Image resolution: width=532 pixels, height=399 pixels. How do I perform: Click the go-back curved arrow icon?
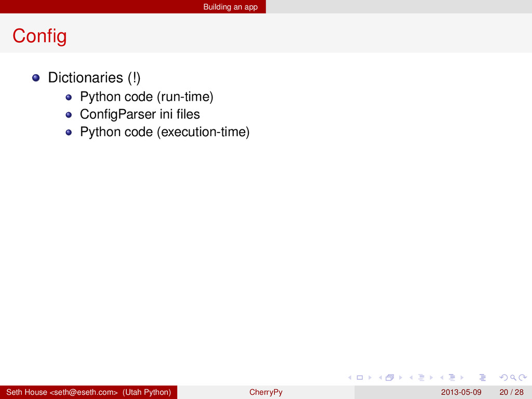[x=504, y=377]
